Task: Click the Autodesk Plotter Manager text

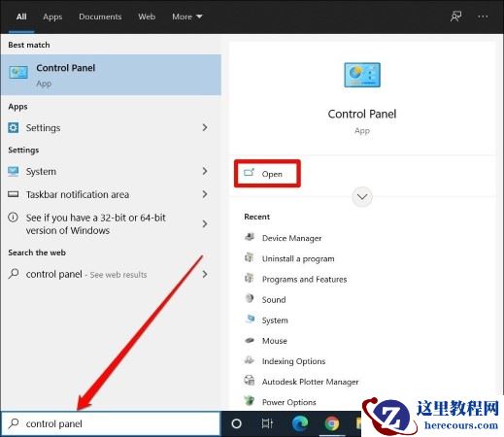Action: tap(310, 382)
